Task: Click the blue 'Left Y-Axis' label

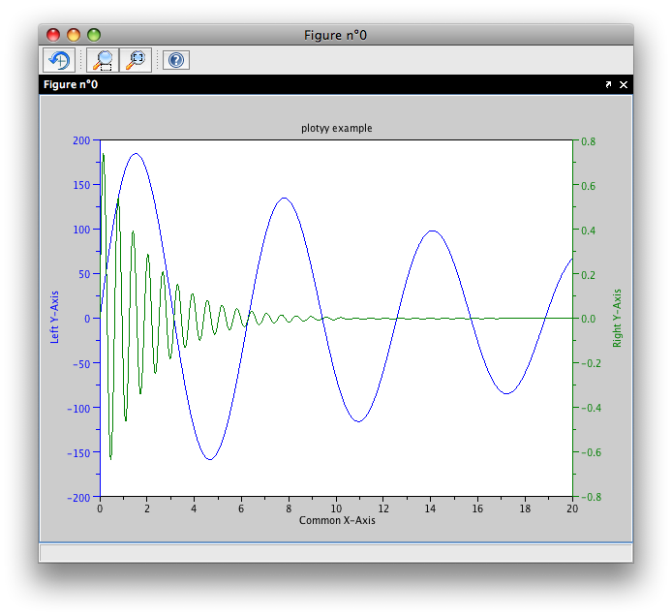Action: [x=54, y=318]
